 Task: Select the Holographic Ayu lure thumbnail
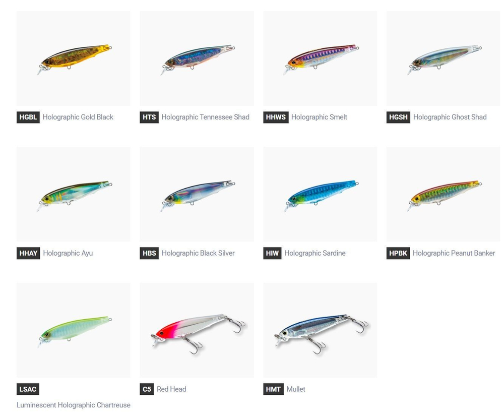(x=74, y=194)
